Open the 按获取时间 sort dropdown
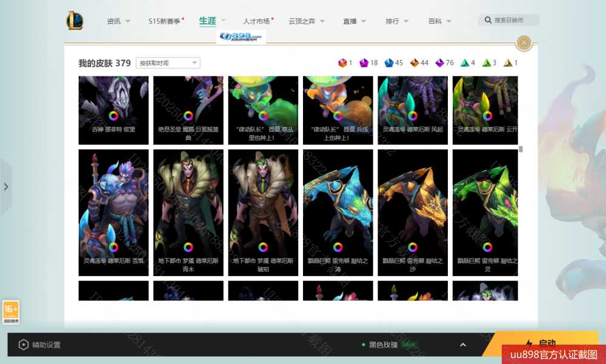The height and width of the screenshot is (364, 606). [168, 62]
